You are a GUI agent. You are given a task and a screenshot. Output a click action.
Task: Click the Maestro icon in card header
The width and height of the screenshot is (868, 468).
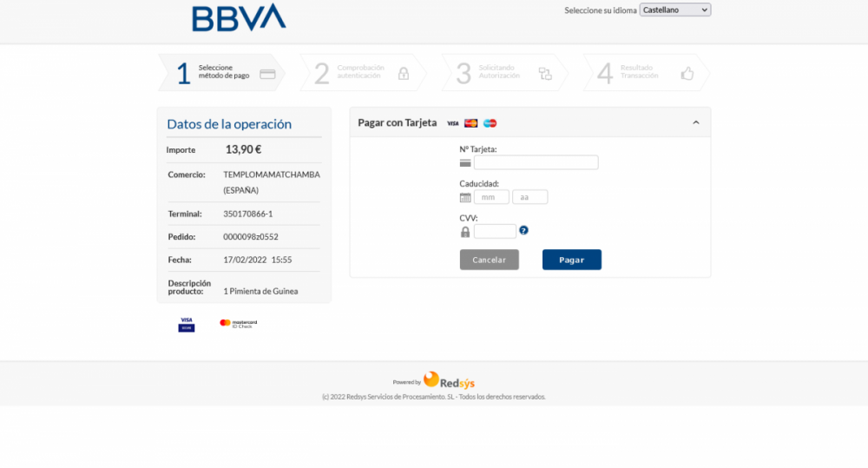click(x=490, y=123)
